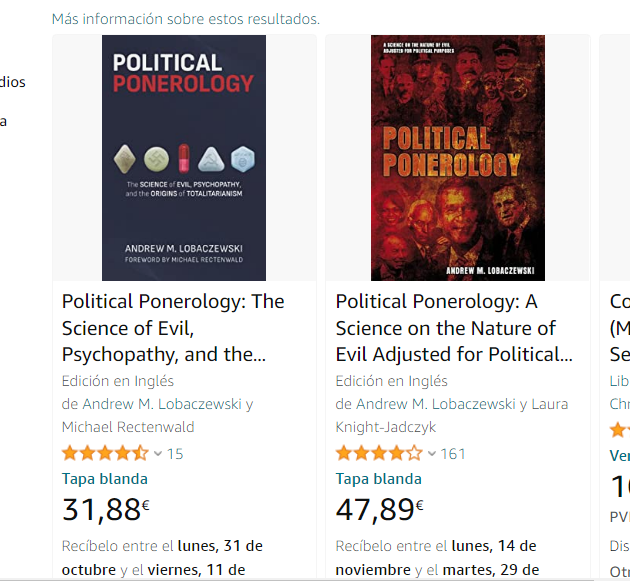The width and height of the screenshot is (630, 581).
Task: Open title 'Political Ponerology: The Science of Evil'
Action: [172, 328]
